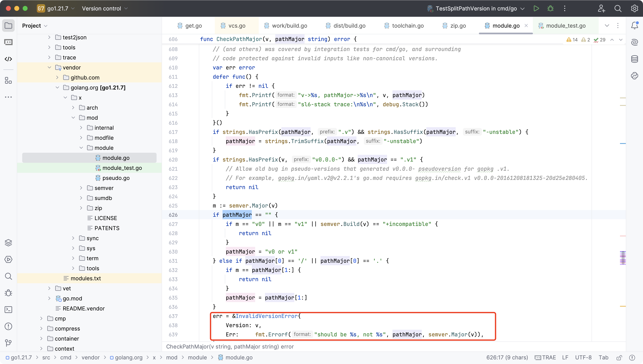Expand the semver folder
643x364 pixels.
pos(81,188)
